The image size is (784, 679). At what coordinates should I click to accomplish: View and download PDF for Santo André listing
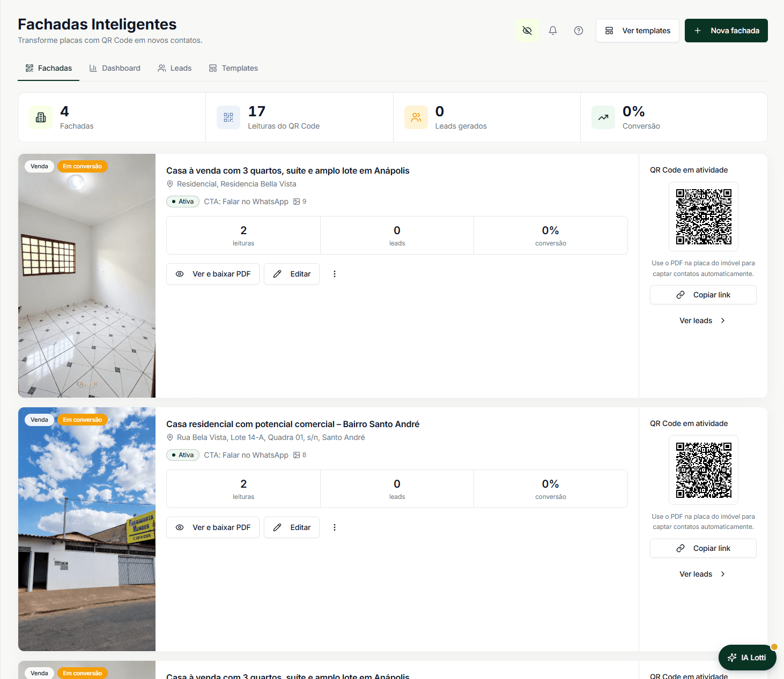click(x=213, y=527)
